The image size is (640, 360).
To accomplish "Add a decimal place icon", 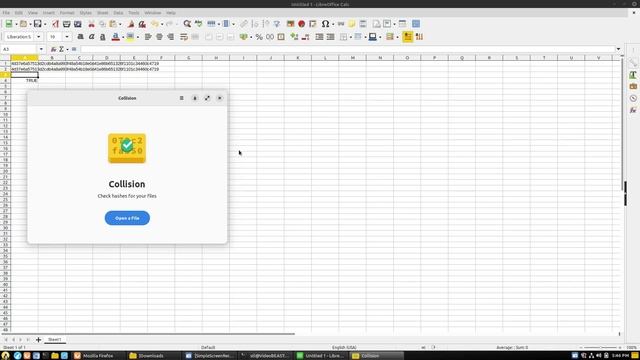I will (x=294, y=37).
